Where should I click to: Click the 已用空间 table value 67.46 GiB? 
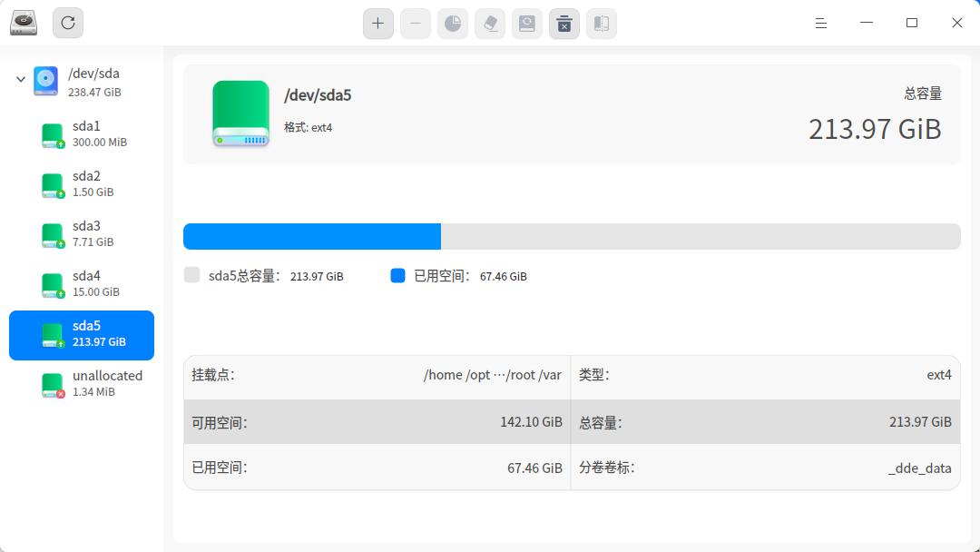pos(535,468)
